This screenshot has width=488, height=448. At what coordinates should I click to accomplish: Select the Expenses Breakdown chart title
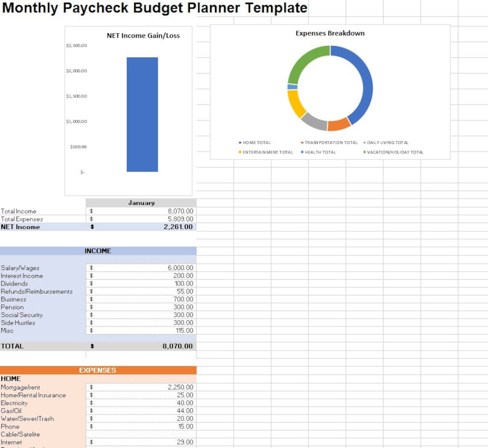click(330, 33)
